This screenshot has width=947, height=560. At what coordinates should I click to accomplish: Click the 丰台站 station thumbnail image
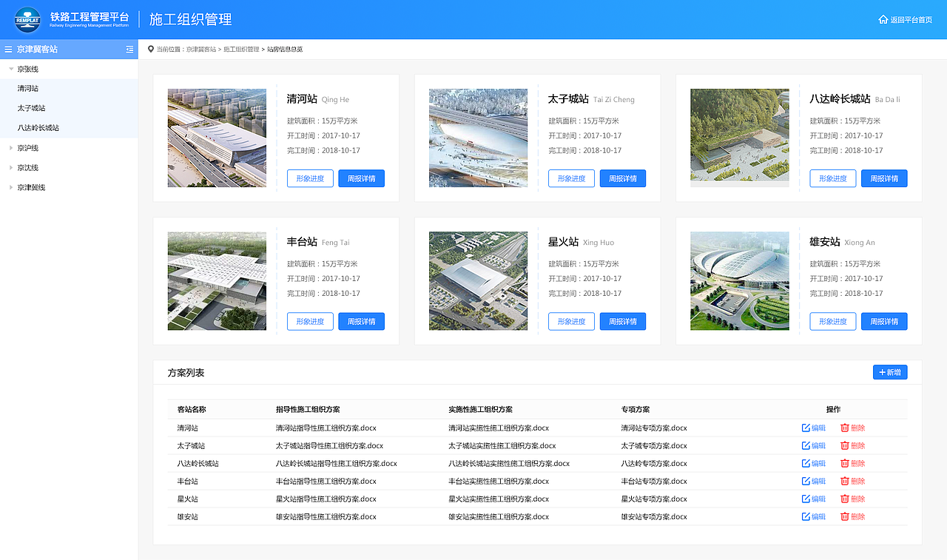click(x=217, y=281)
